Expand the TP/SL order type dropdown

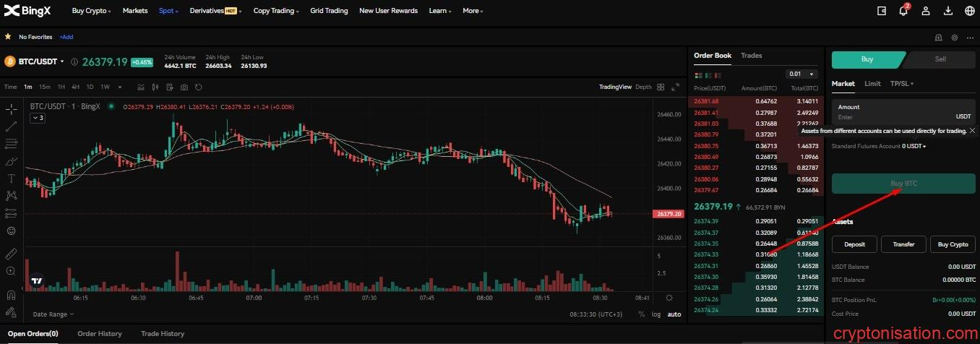(901, 84)
